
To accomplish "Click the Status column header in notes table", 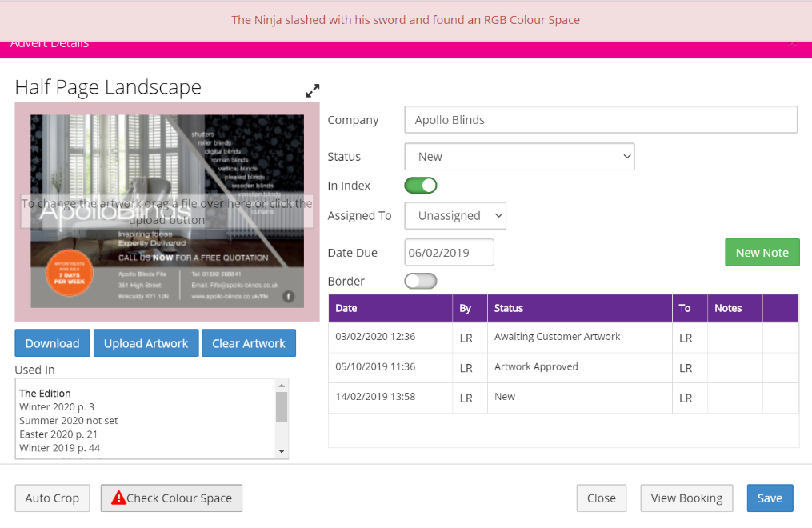I will (x=580, y=308).
